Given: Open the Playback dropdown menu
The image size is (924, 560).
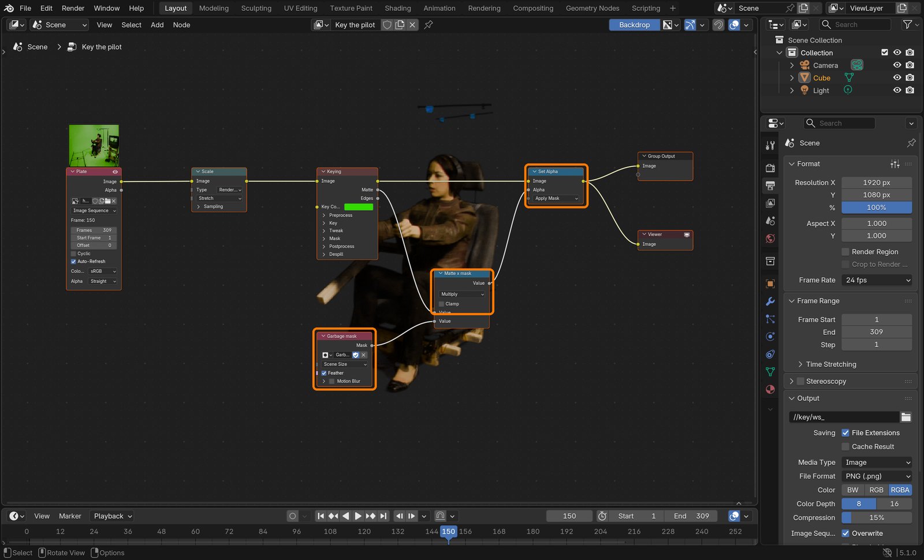Looking at the screenshot, I should [x=113, y=516].
